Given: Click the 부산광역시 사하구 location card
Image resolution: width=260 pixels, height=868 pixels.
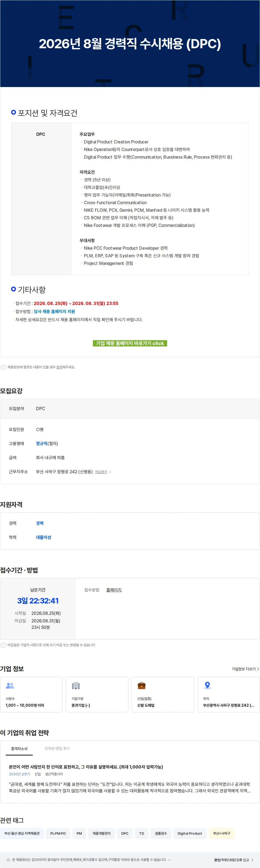Looking at the screenshot, I should tap(229, 695).
